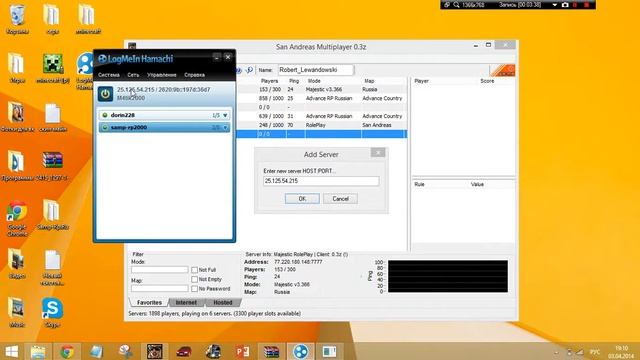Open the WinRAR archive desktop icon
Viewport: 640px width, 360px height.
pos(52,165)
